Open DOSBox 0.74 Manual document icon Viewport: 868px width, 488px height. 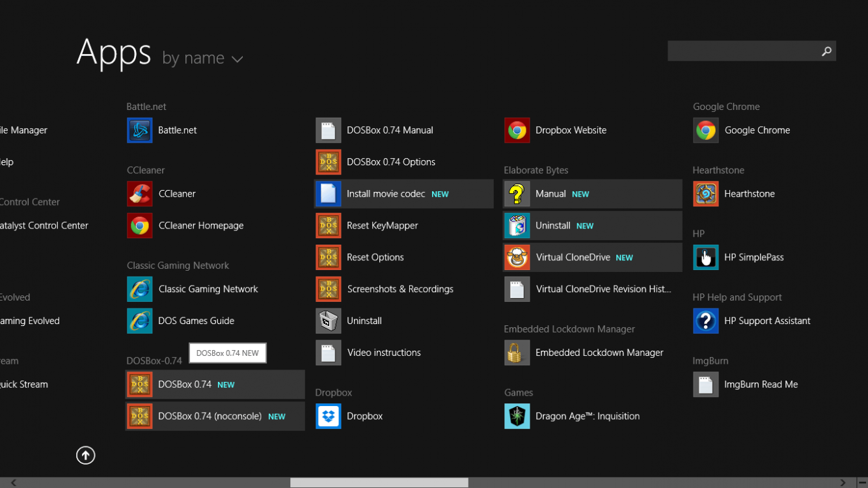click(x=328, y=130)
